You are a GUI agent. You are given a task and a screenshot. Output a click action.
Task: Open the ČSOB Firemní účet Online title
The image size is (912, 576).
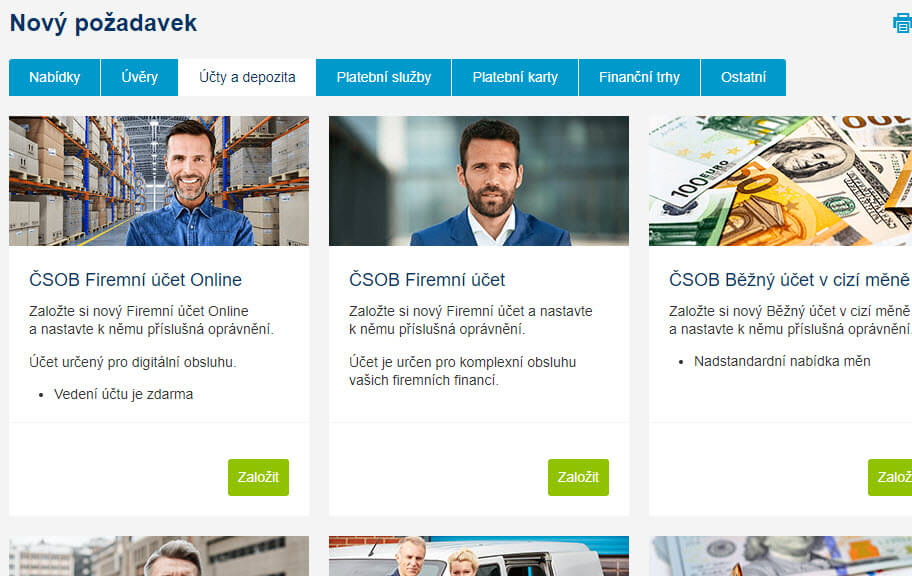(x=136, y=280)
